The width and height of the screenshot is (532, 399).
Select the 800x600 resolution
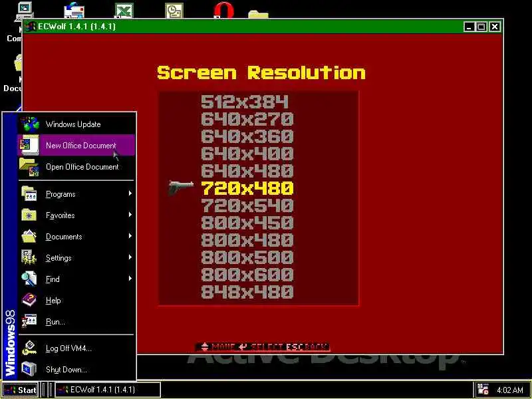247,275
